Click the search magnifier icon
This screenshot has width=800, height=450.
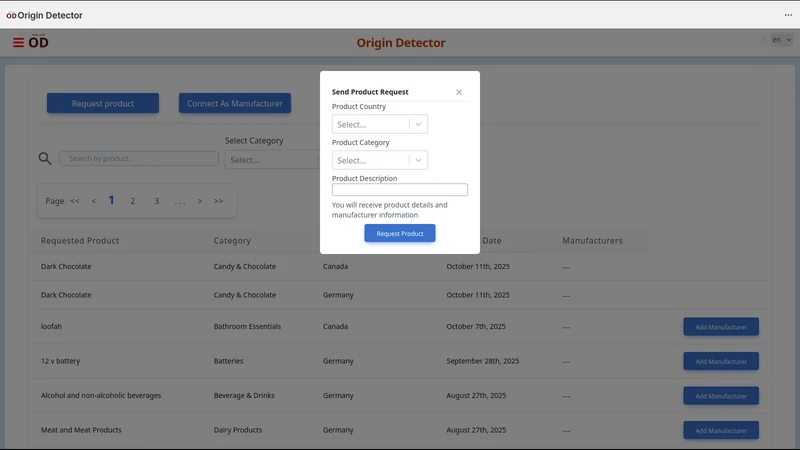[45, 159]
